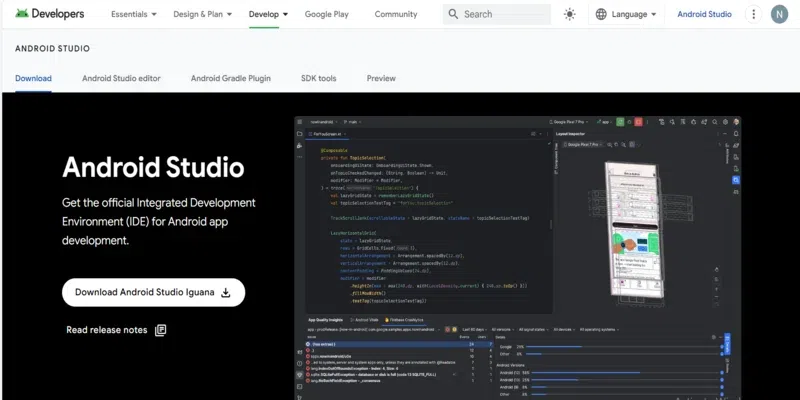This screenshot has width=800, height=400.
Task: Expand the Design & Plan dropdown
Action: [202, 14]
